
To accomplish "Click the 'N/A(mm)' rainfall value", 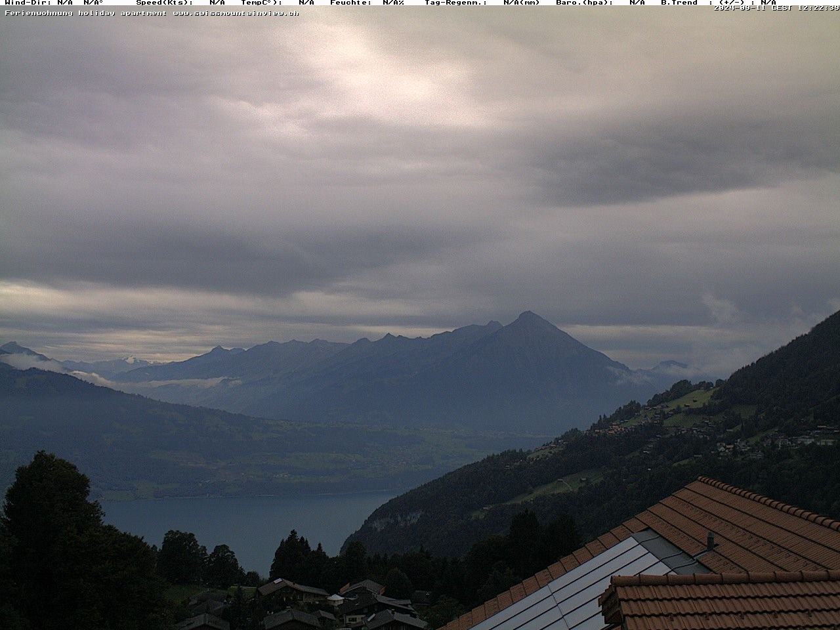I will click(521, 3).
